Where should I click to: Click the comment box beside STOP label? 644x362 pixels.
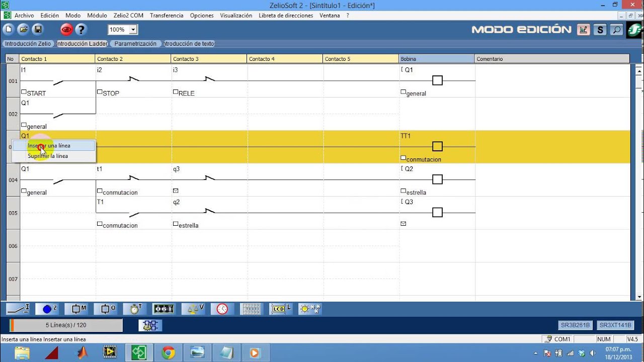pos(100,92)
